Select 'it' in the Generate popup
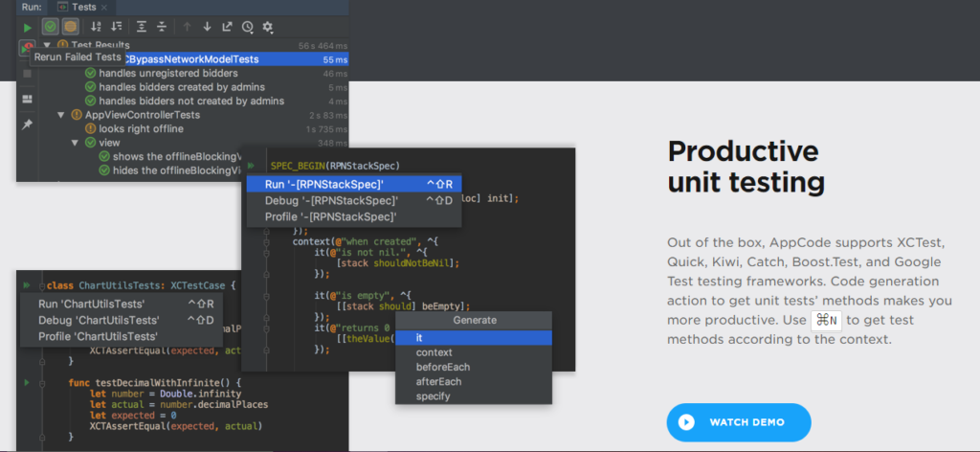 [x=474, y=338]
